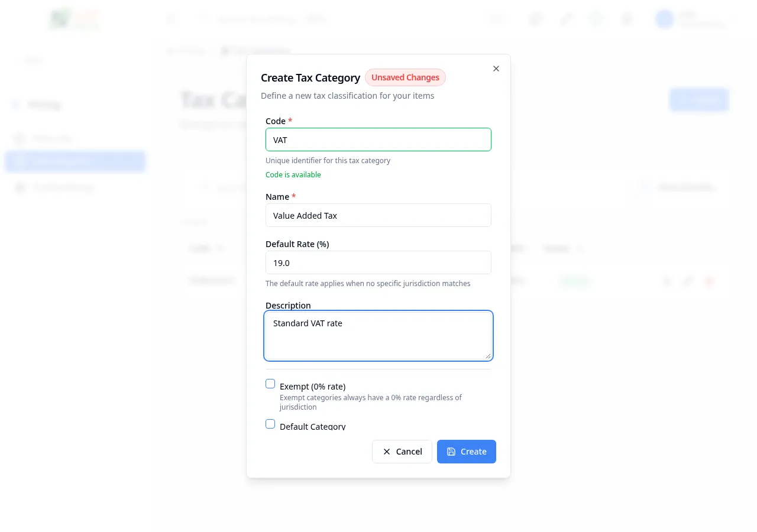Click the pencil icon in the top navigation bar
This screenshot has height=532, width=757.
coord(565,19)
